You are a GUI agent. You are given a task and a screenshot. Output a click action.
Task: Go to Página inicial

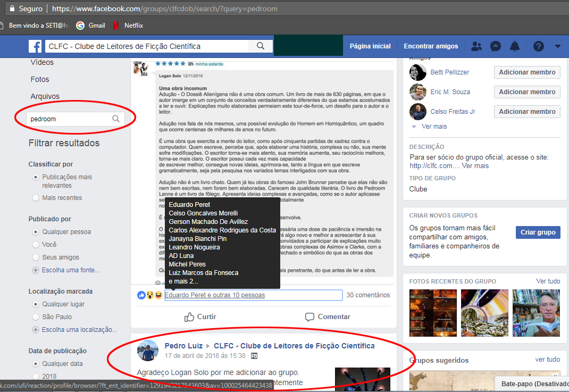370,46
